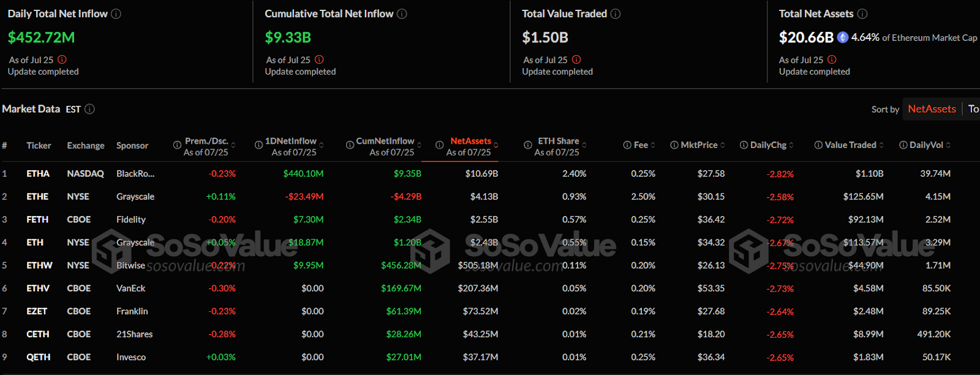Click red alert icon under $9.33B
Viewport: 980px width, 375px height.
tap(319, 59)
